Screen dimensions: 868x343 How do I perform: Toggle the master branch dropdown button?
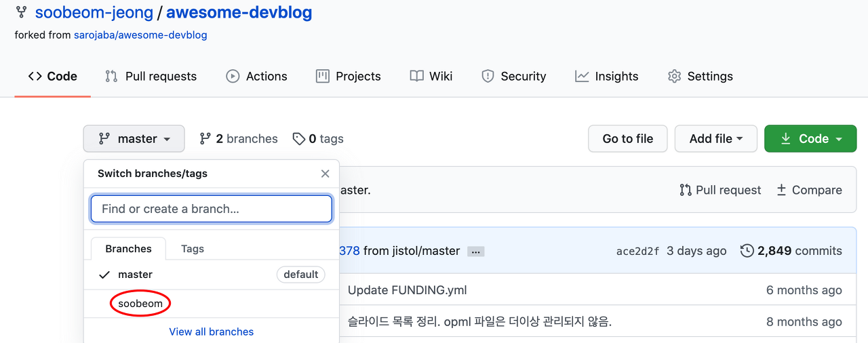coord(134,138)
